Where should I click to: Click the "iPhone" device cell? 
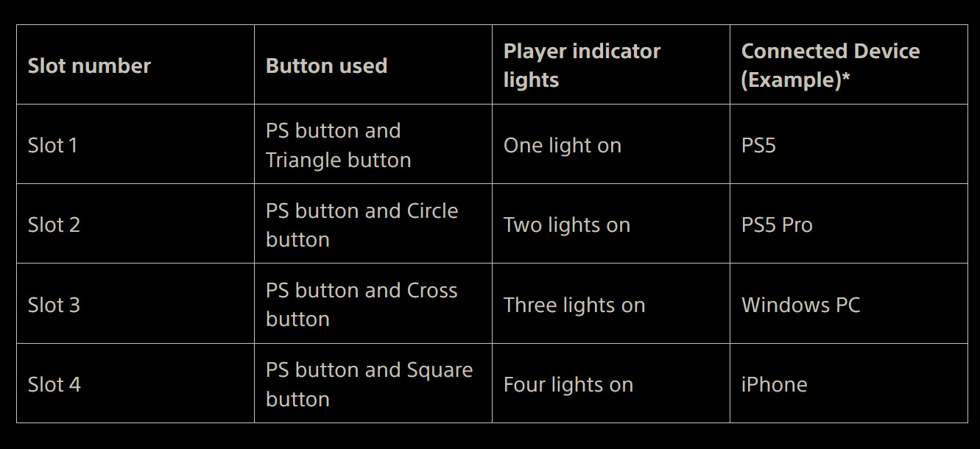[774, 384]
